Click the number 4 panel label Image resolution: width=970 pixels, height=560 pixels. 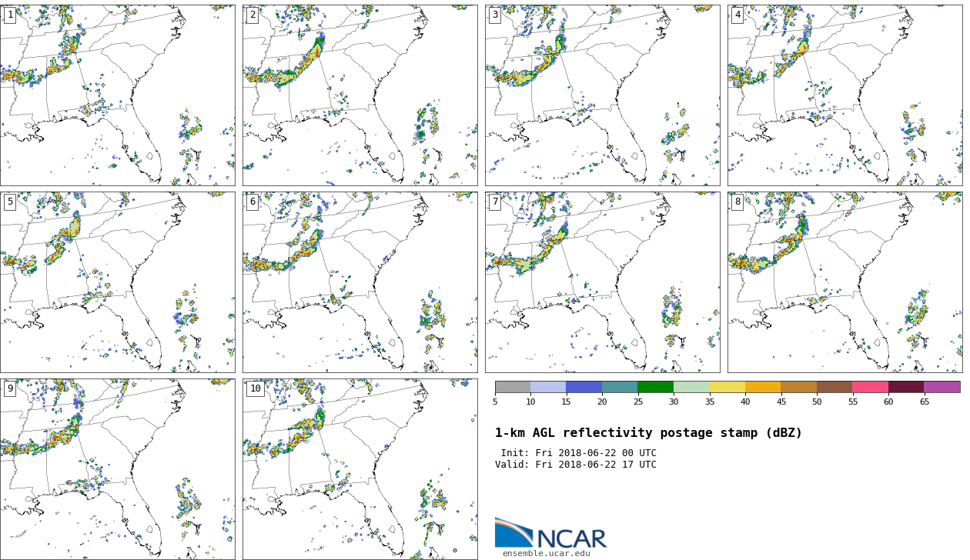point(738,15)
